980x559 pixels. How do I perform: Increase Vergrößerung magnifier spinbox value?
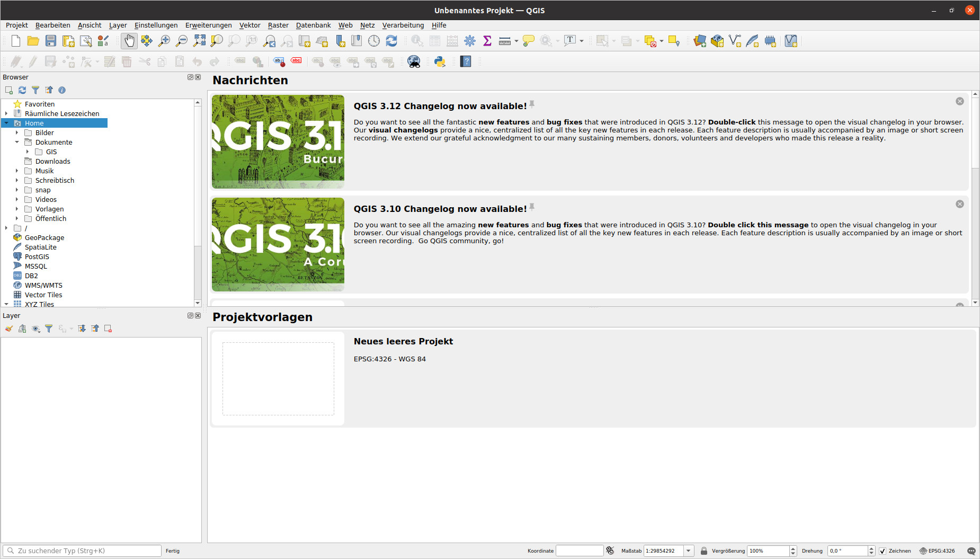[x=793, y=548]
